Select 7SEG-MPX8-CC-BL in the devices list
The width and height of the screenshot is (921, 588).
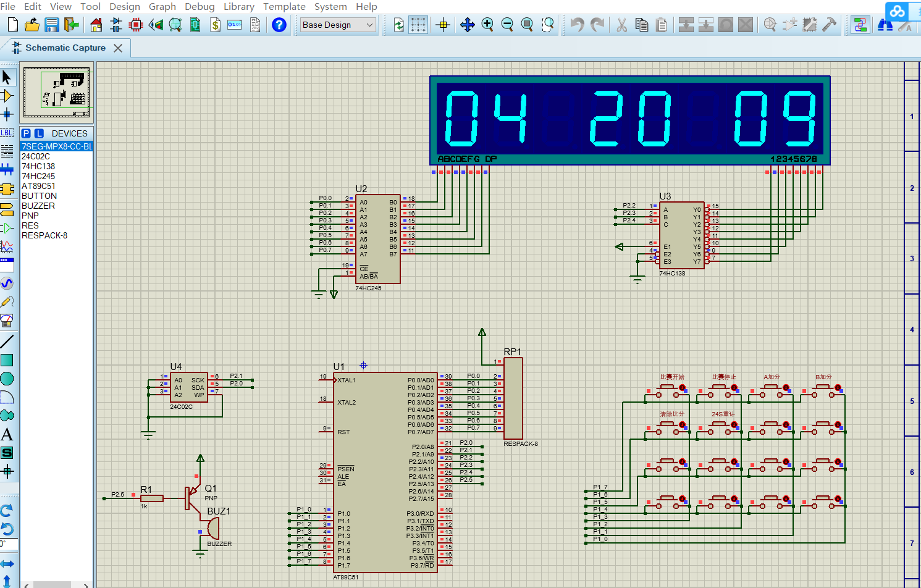click(x=56, y=146)
